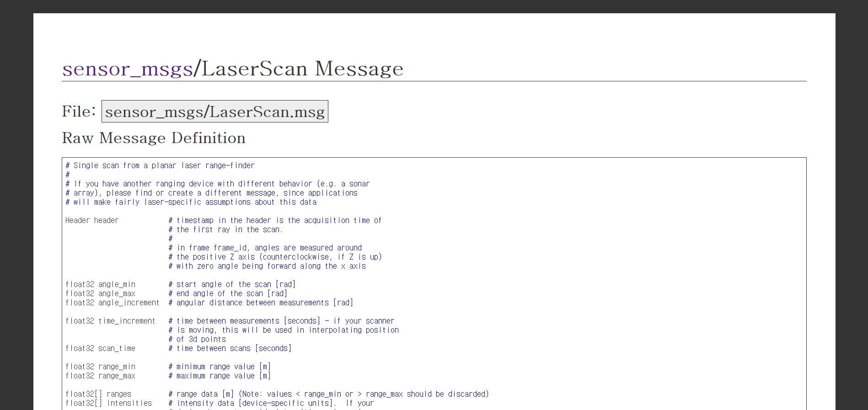868x410 pixels.
Task: Click the float32 time_increment field
Action: [110, 321]
